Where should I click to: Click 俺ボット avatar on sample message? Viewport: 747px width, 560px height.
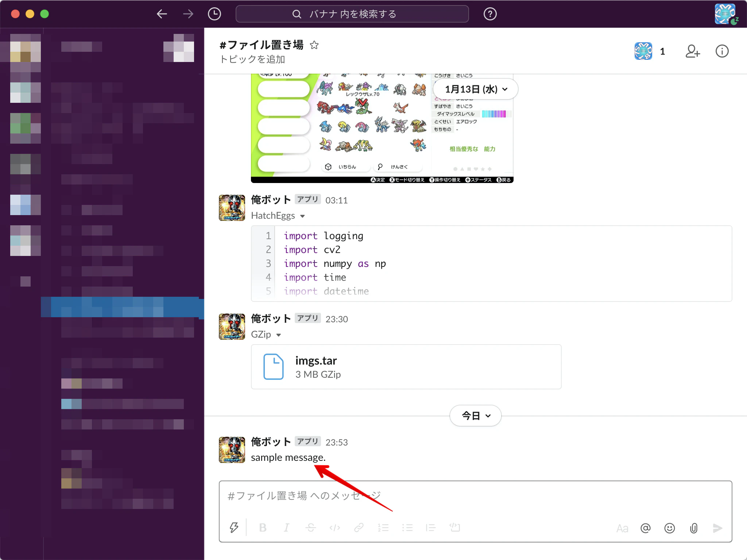[x=232, y=450]
